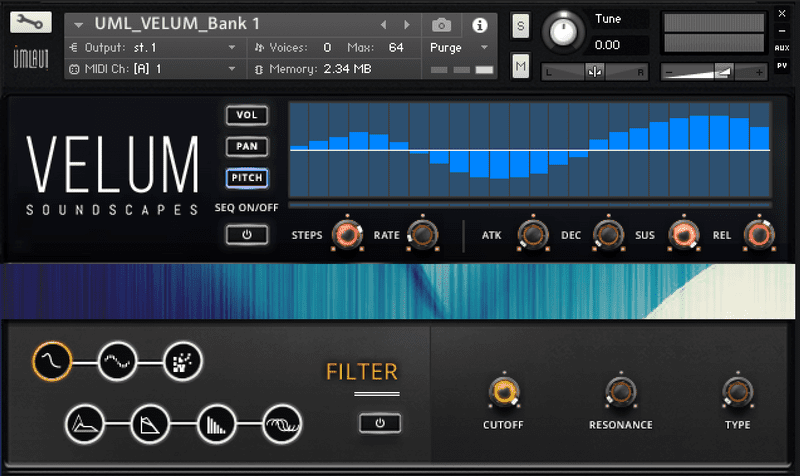The width and height of the screenshot is (800, 476).
Task: Click the Voices count value 0
Action: [327, 47]
